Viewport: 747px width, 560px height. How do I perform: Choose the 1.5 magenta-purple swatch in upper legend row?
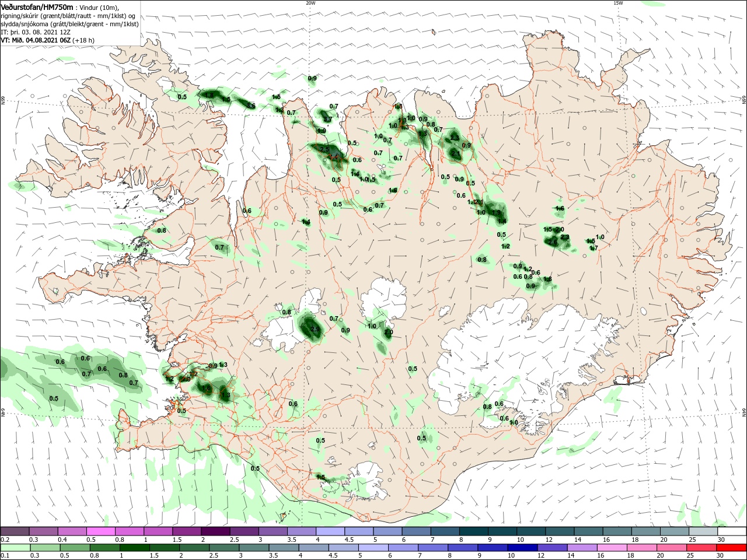(x=187, y=531)
